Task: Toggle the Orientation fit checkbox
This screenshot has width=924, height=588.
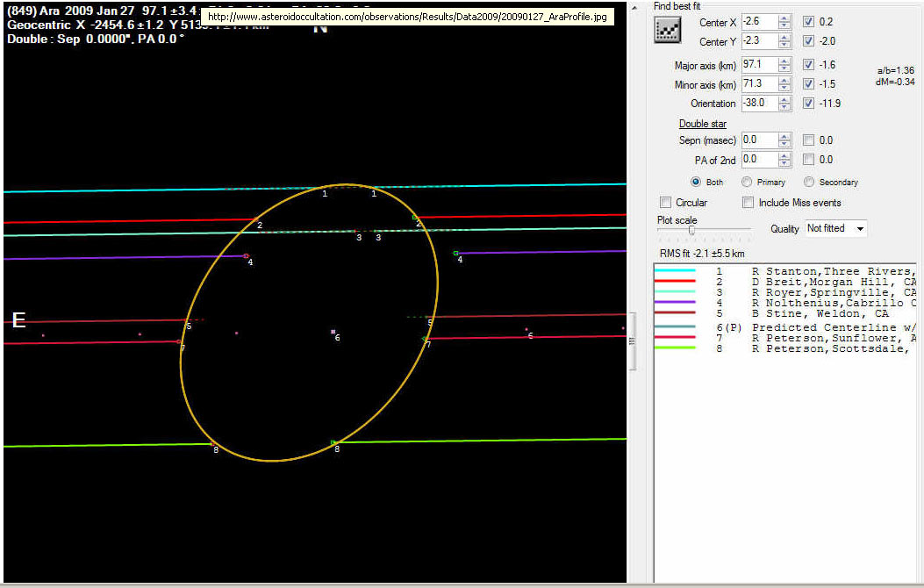Action: click(808, 103)
